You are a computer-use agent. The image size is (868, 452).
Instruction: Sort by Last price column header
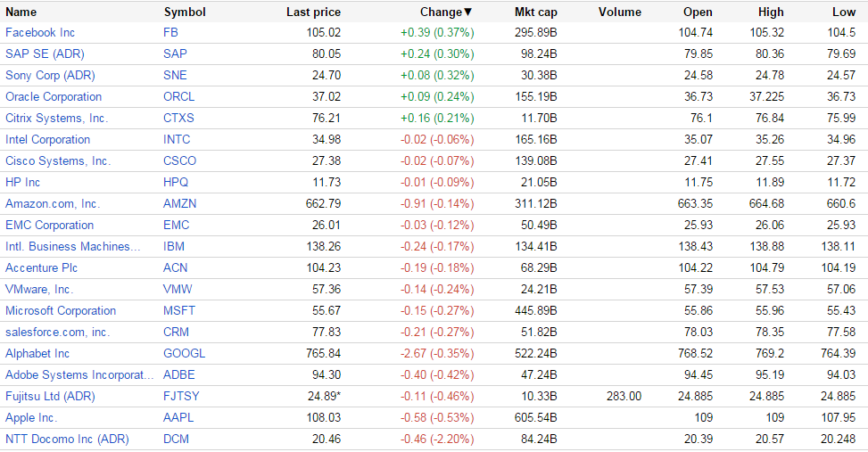click(x=313, y=12)
